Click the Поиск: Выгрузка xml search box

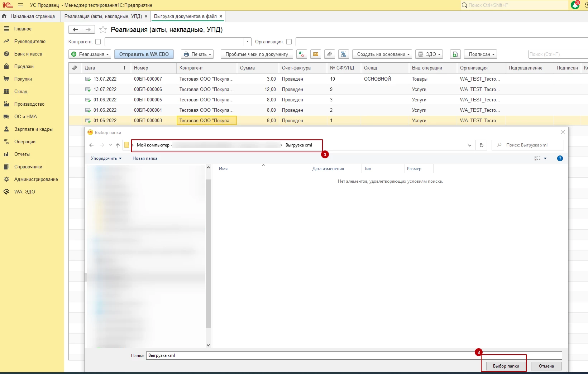coord(528,145)
